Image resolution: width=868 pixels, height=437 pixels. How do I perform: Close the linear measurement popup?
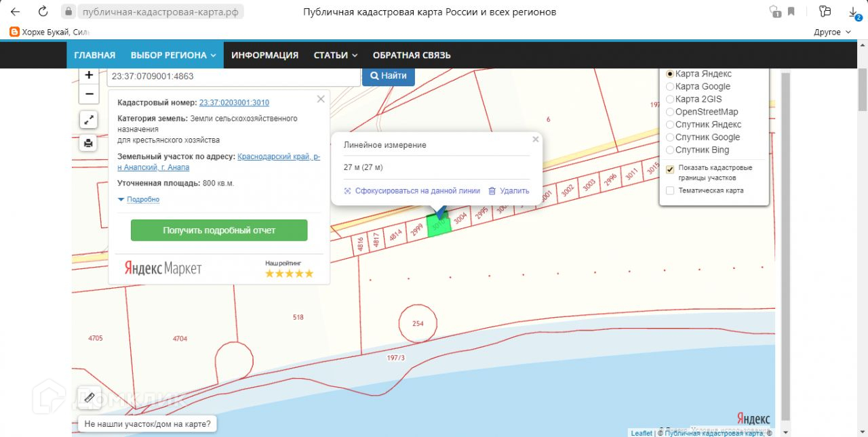coord(535,140)
